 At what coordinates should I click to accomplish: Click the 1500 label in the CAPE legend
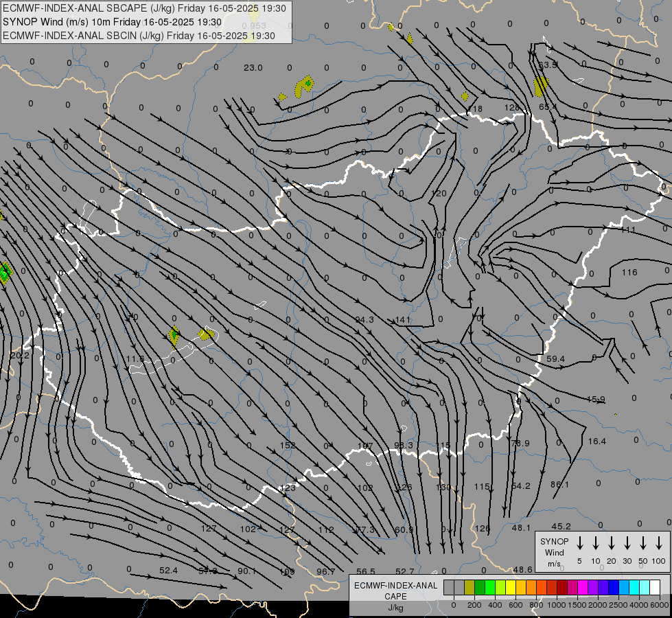click(x=577, y=605)
